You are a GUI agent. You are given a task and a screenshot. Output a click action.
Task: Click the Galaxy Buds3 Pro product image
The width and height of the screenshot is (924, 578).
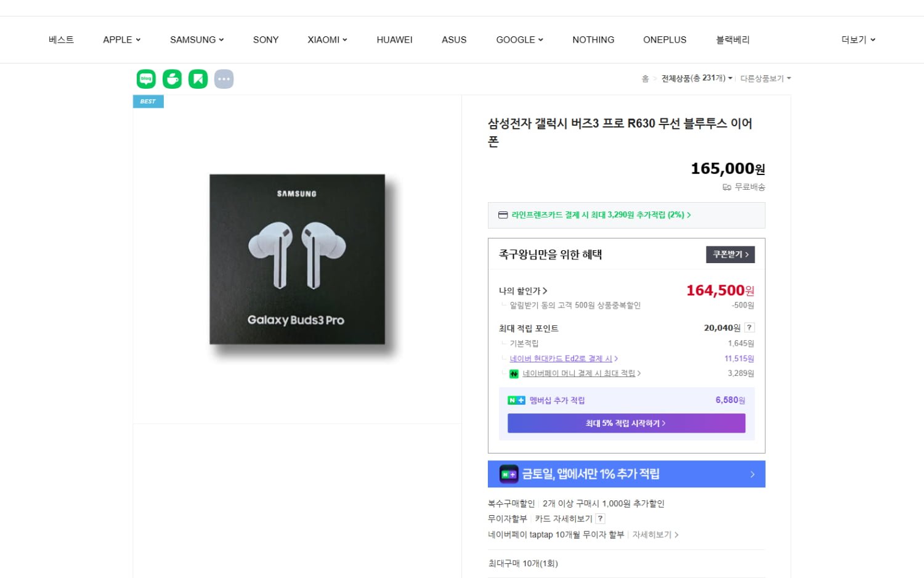click(x=298, y=259)
